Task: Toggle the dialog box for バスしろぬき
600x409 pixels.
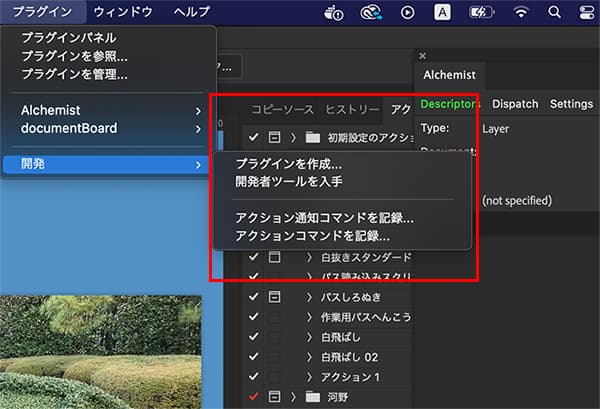Action: (x=274, y=297)
